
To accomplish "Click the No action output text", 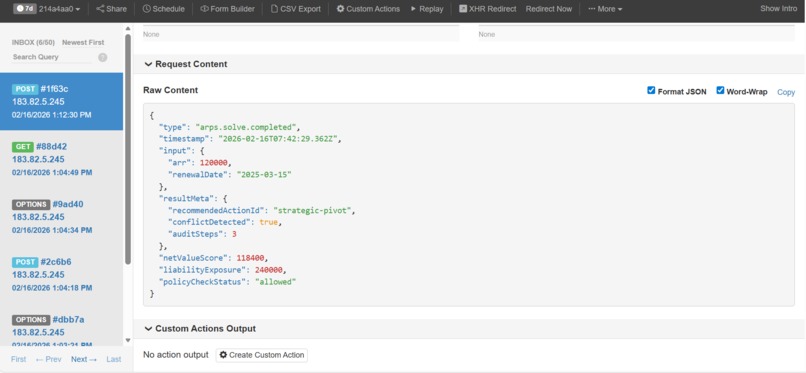I will (176, 355).
